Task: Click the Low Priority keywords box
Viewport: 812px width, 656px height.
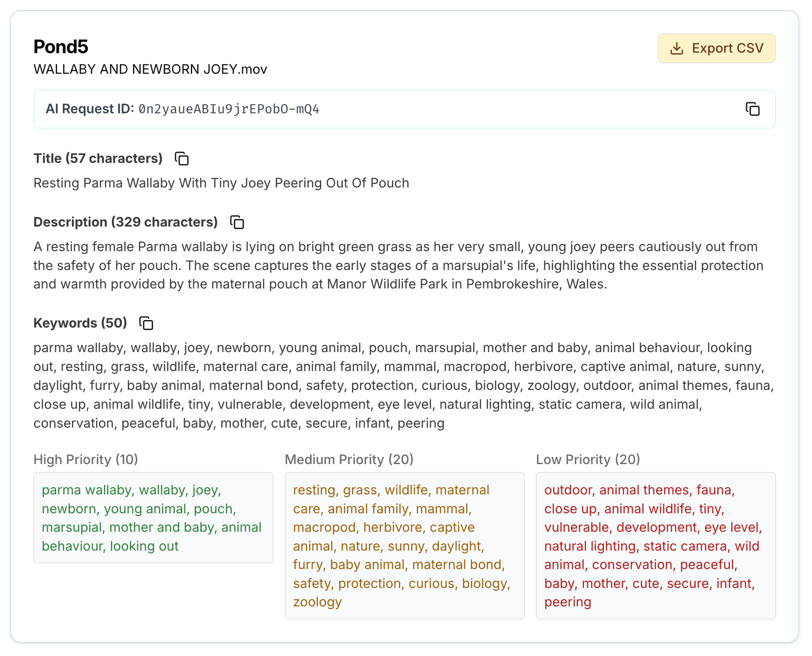Action: [x=656, y=546]
